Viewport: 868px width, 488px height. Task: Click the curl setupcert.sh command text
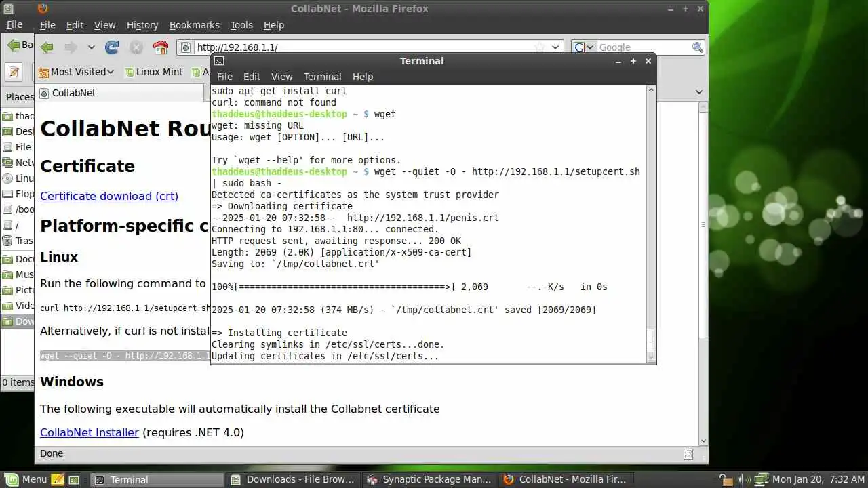pyautogui.click(x=125, y=308)
